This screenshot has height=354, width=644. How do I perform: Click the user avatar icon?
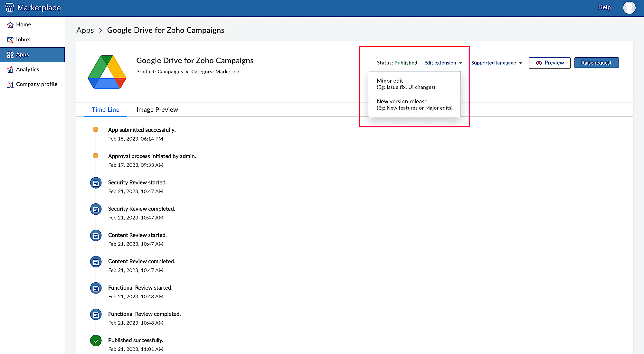[629, 7]
